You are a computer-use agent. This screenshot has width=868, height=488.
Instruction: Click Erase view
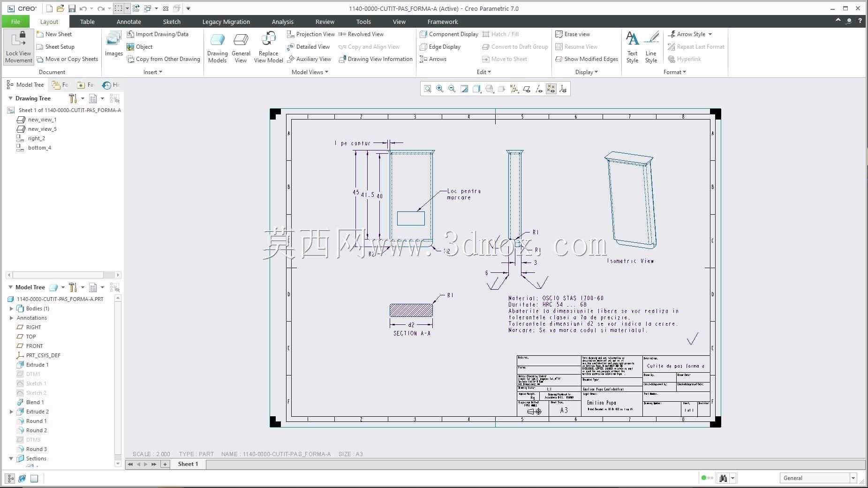tap(573, 34)
